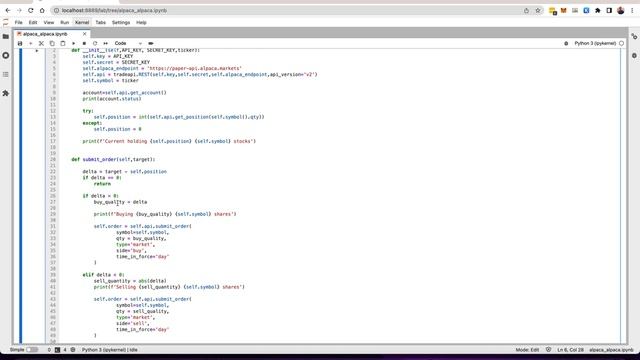
Task: Click the MetaMask fox extension icon
Action: tap(564, 11)
